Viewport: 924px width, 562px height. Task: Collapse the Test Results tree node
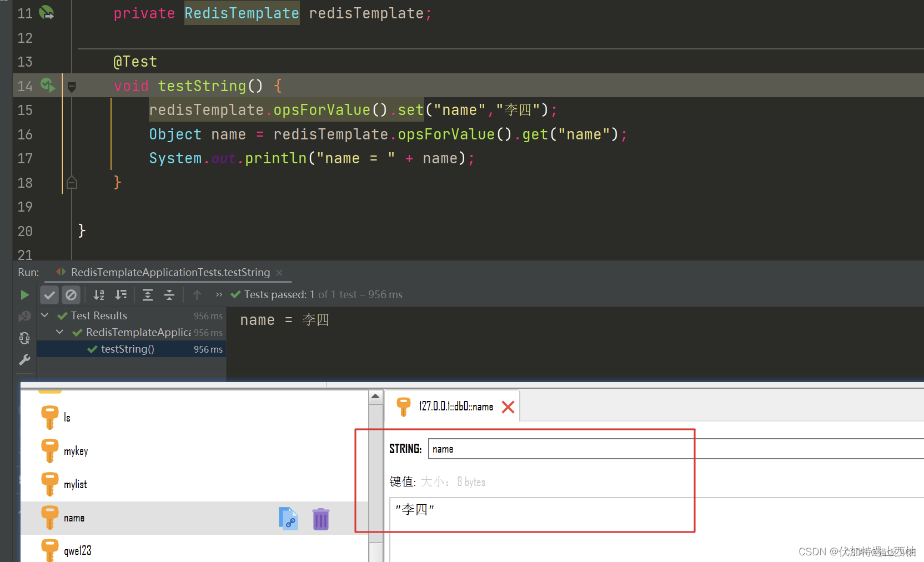(x=45, y=315)
